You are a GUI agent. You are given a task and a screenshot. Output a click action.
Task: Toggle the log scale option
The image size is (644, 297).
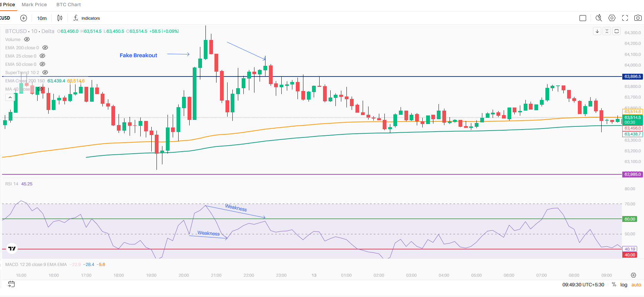point(624,285)
